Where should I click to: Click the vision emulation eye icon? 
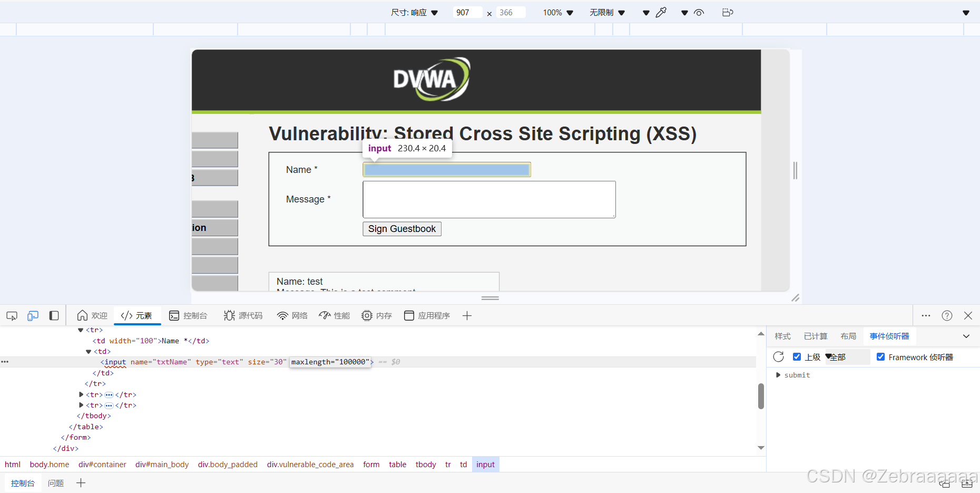pyautogui.click(x=699, y=12)
